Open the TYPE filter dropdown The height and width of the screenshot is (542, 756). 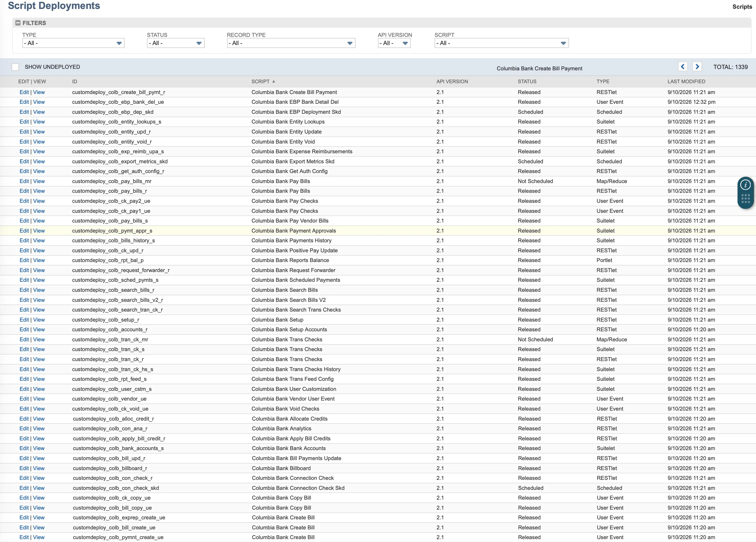tap(73, 43)
